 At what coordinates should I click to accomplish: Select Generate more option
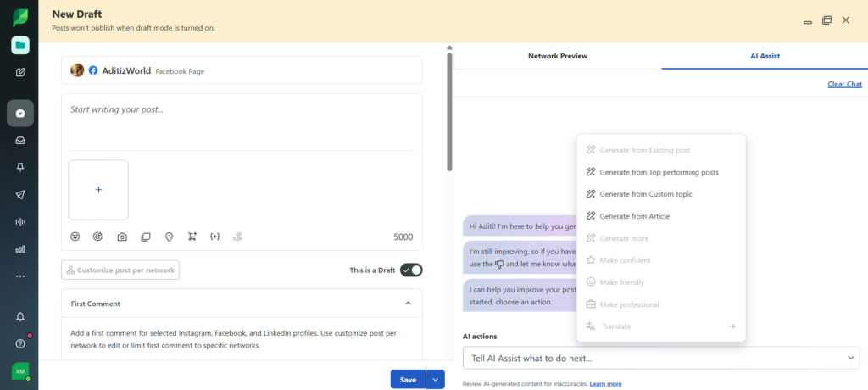pos(661,238)
